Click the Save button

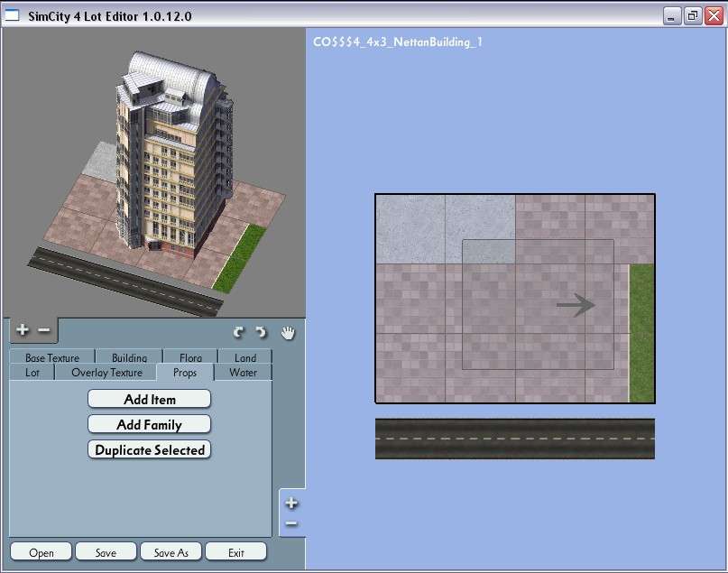click(x=106, y=552)
